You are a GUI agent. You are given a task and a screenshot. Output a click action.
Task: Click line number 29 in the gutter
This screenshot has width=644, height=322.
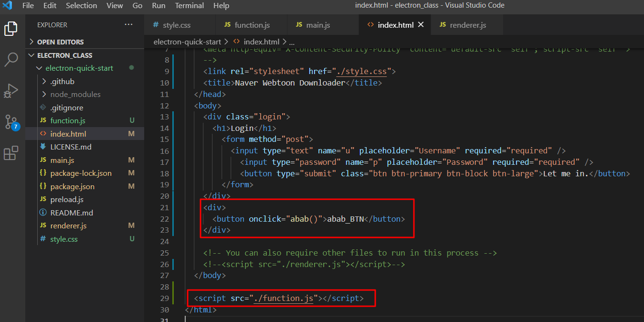[x=165, y=299]
